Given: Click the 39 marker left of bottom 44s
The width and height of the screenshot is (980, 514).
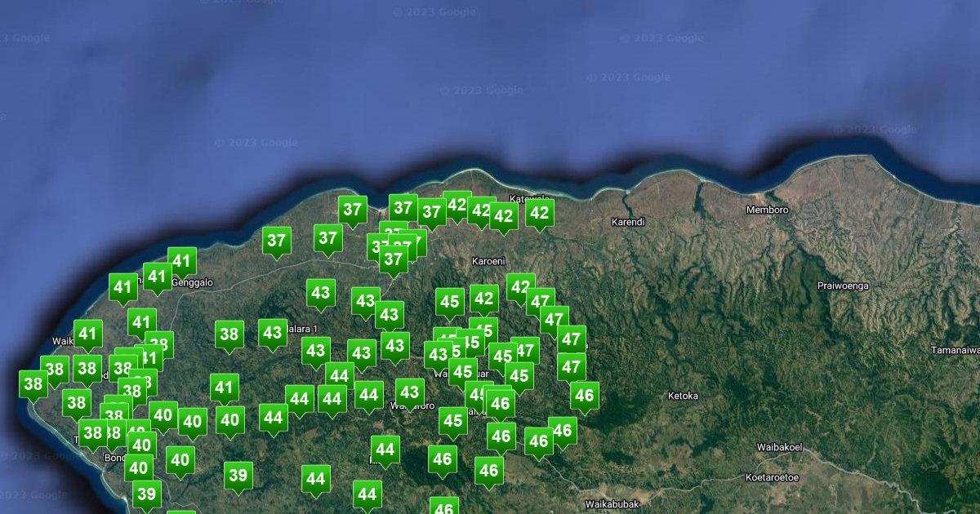Looking at the screenshot, I should click(238, 475).
